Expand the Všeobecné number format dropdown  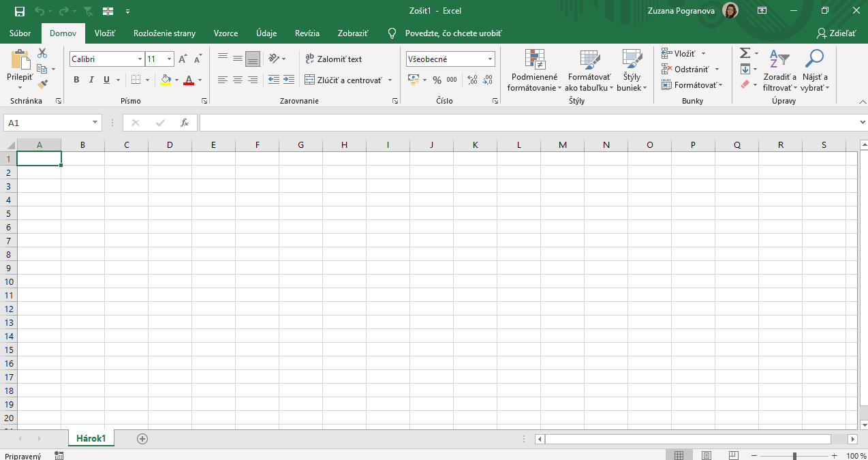tap(490, 59)
